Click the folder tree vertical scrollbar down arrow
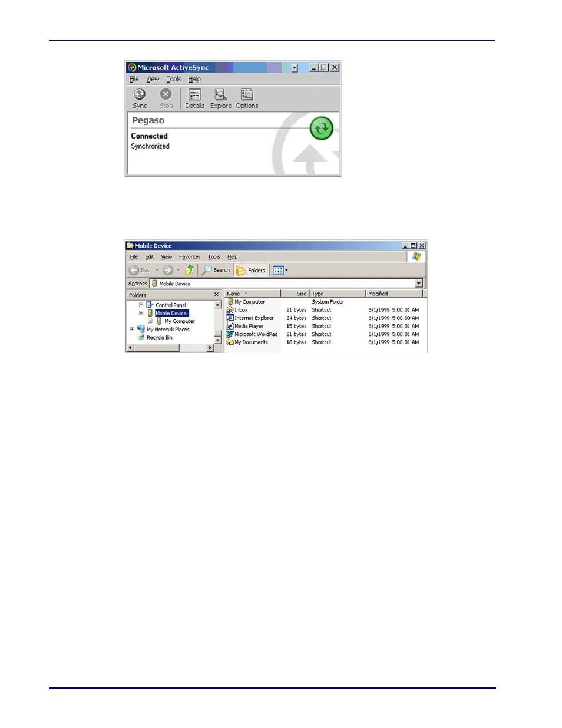 pyautogui.click(x=217, y=340)
